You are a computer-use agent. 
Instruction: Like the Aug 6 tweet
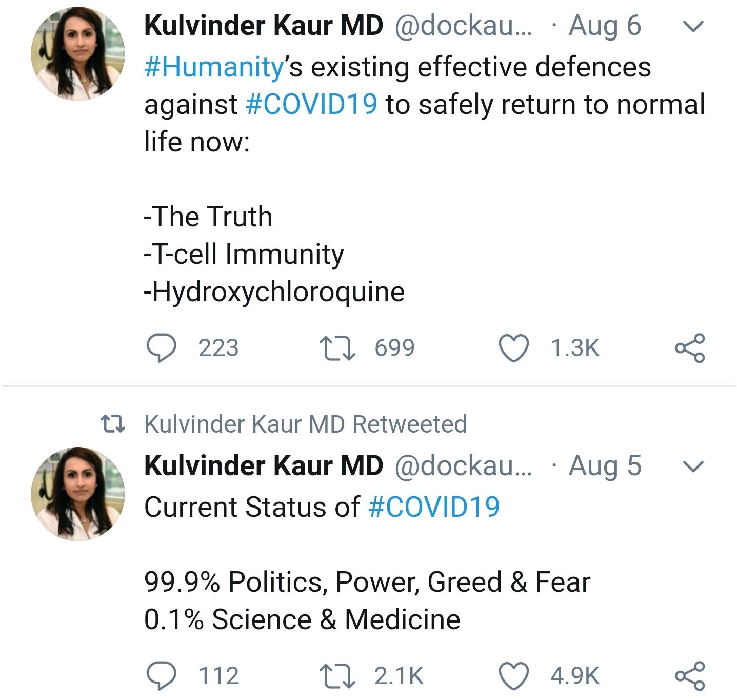pos(514,348)
